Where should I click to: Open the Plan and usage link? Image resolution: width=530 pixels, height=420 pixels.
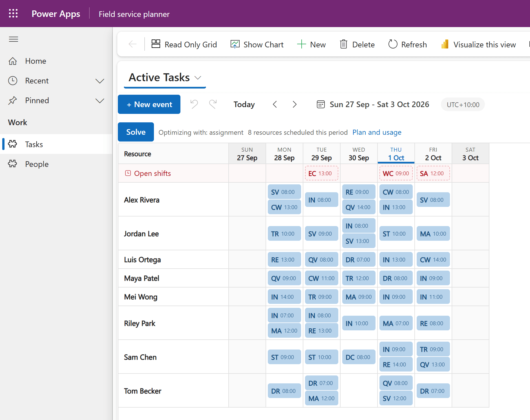point(377,132)
